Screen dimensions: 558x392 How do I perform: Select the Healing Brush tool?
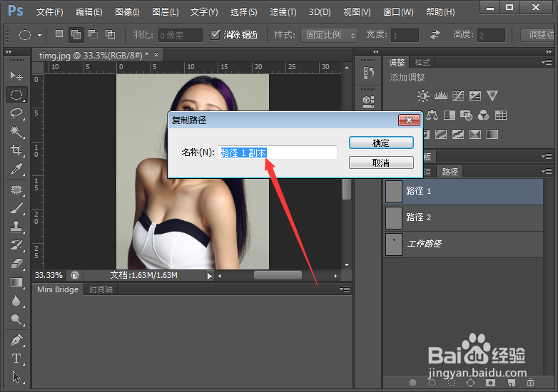[16, 190]
